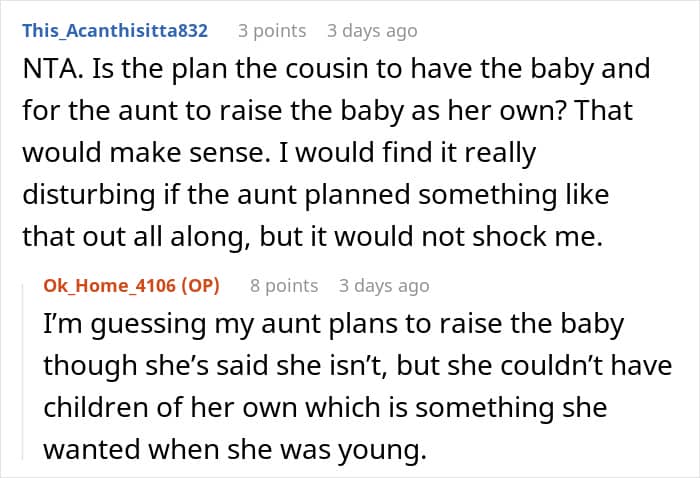Click the (OP) tag beside Ok_Home_4106
Screen dimensions: 700x478
(x=198, y=286)
